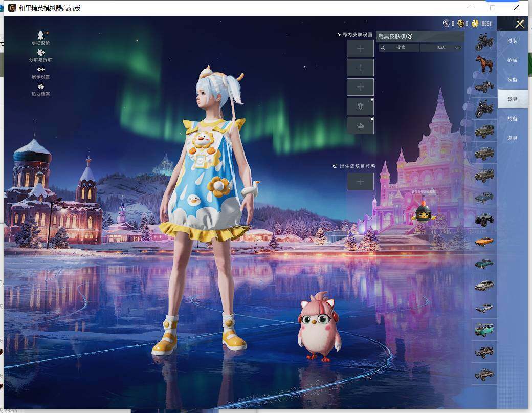Select the horse mount skin thumbnail
Image resolution: width=532 pixels, height=413 pixels.
point(484,64)
